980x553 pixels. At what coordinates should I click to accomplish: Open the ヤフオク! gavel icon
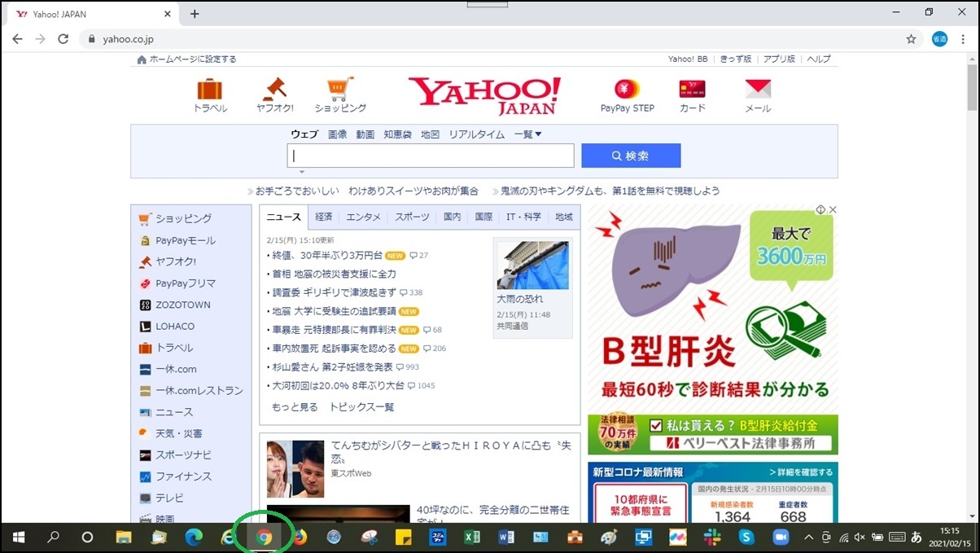tap(275, 89)
